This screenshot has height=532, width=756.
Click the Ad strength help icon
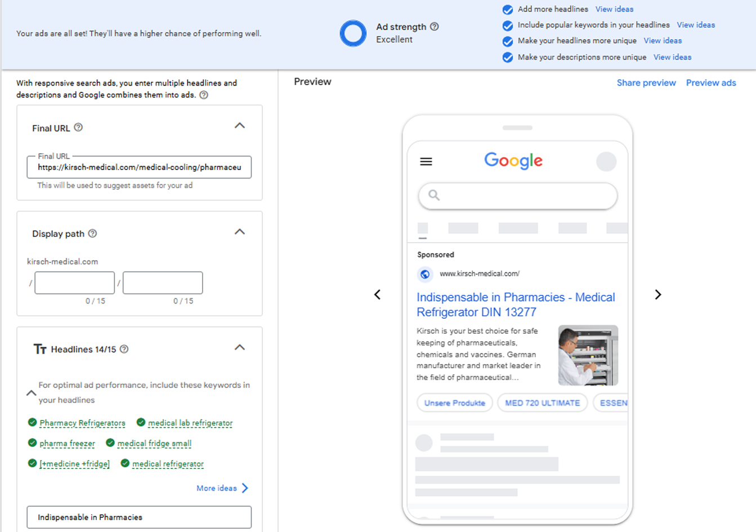pos(434,26)
